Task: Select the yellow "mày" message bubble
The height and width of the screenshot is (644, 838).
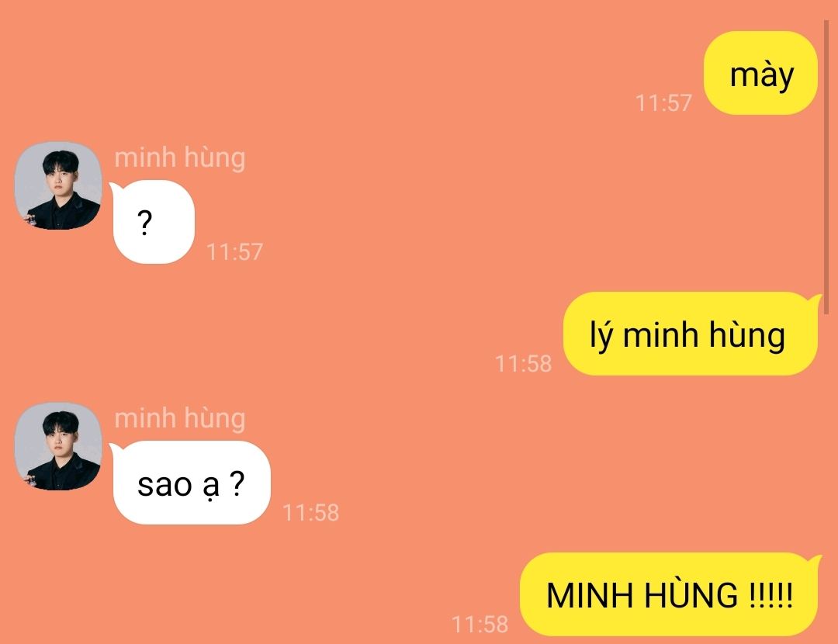Action: 760,73
